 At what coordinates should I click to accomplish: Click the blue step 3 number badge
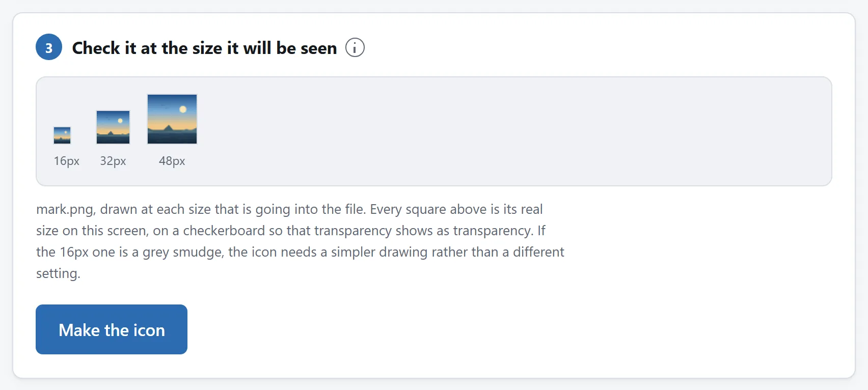49,47
